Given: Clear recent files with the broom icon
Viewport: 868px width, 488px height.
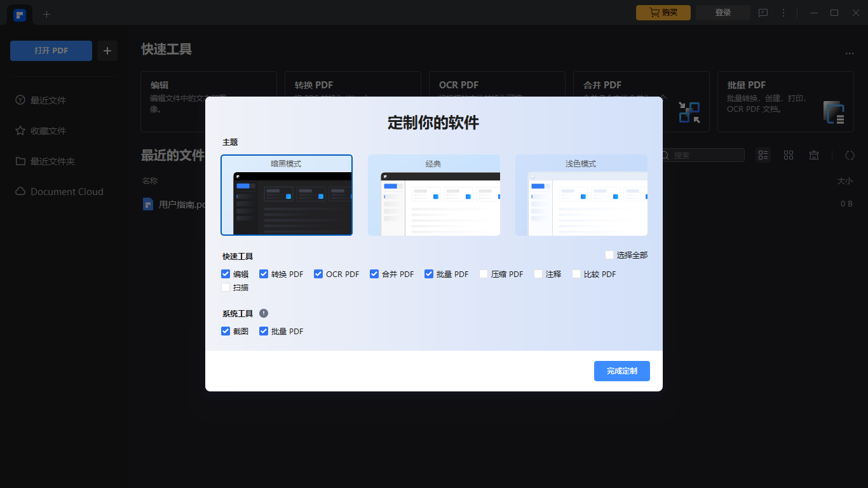Looking at the screenshot, I should pyautogui.click(x=814, y=154).
